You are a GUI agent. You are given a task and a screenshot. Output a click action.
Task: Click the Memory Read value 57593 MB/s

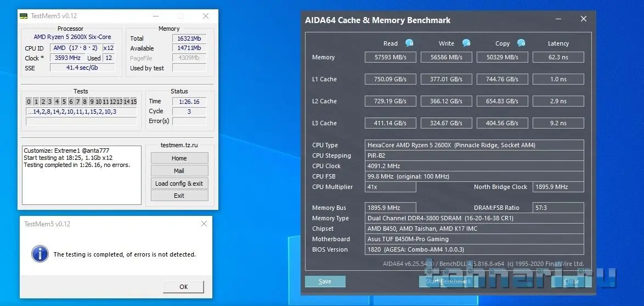pyautogui.click(x=390, y=57)
